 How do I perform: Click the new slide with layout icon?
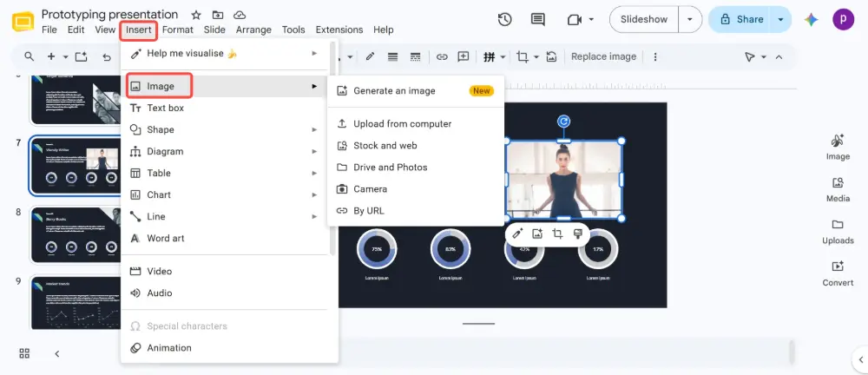[81, 56]
